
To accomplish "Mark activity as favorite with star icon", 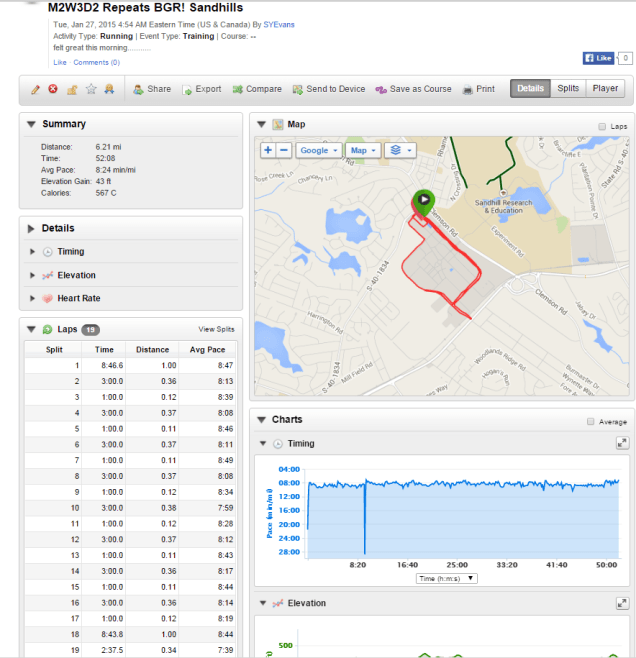I will (91, 89).
